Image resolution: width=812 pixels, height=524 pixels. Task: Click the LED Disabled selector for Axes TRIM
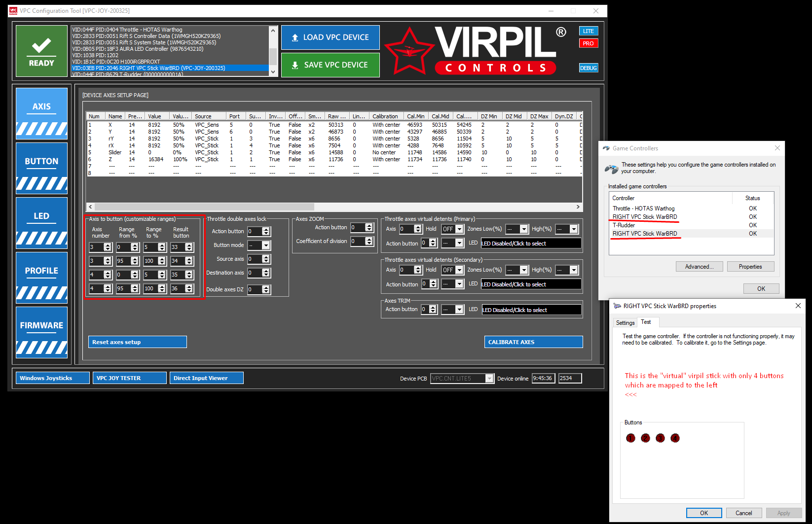[x=531, y=310]
